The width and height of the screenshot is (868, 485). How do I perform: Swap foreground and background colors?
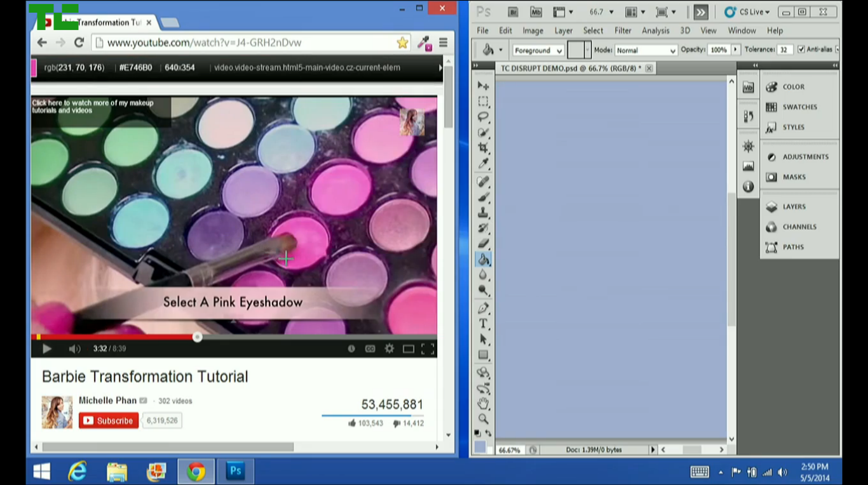coord(489,434)
